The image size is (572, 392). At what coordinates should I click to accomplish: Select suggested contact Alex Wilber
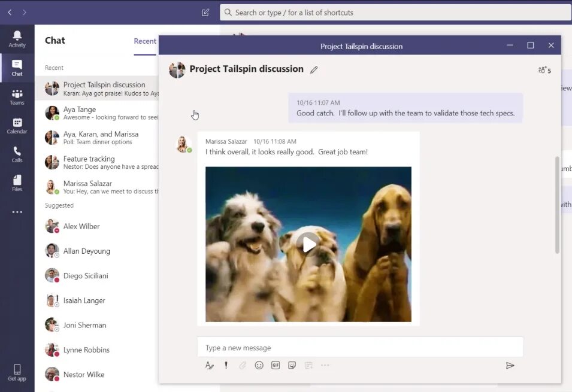click(96, 226)
